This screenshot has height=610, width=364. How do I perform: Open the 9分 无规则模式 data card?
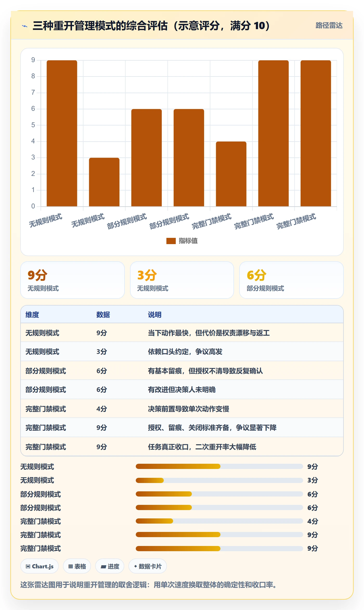(73, 280)
